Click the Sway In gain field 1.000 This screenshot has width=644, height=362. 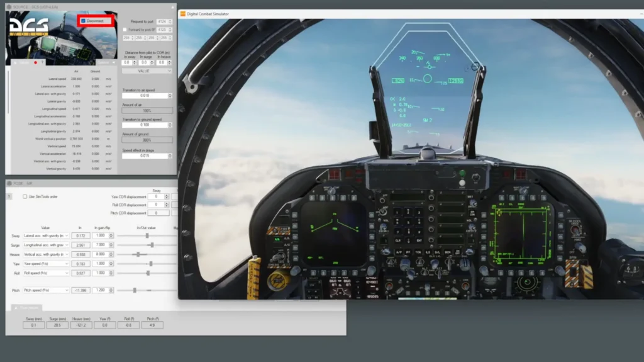[x=103, y=235]
